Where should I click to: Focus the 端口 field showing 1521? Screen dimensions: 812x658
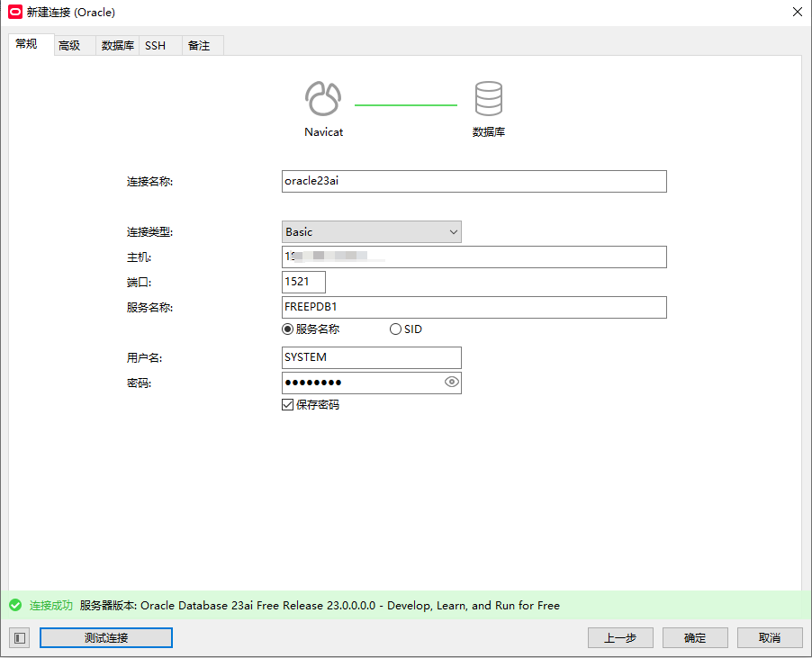coord(303,282)
